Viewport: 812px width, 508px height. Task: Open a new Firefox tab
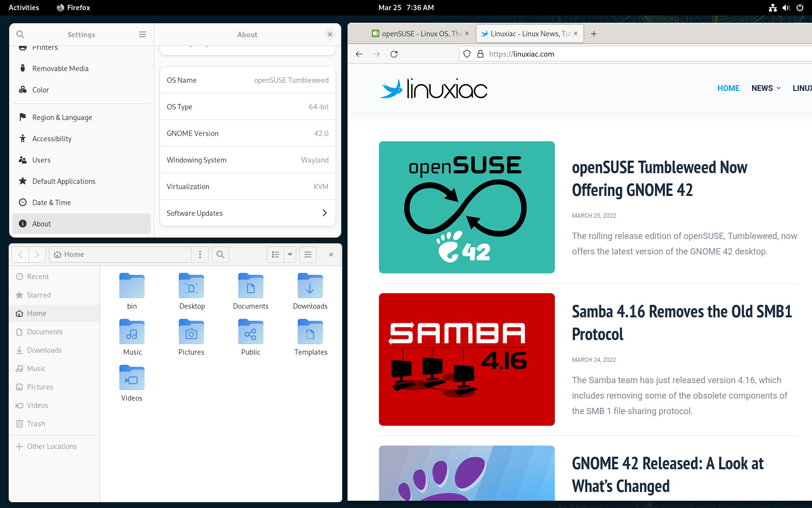pyautogui.click(x=594, y=34)
